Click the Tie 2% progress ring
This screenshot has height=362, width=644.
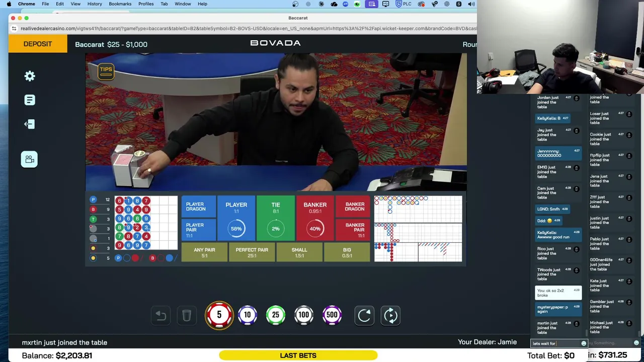pyautogui.click(x=276, y=229)
